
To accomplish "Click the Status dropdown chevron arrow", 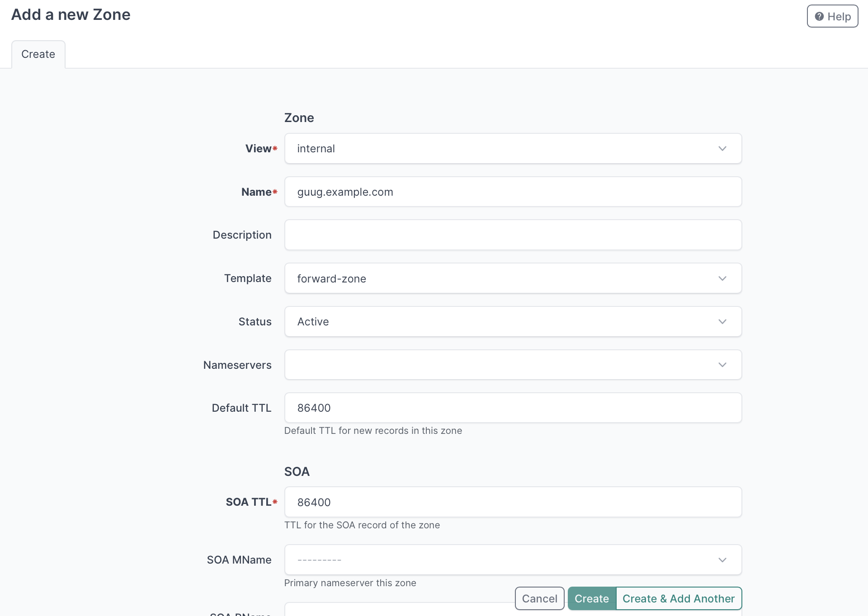I will [x=722, y=322].
